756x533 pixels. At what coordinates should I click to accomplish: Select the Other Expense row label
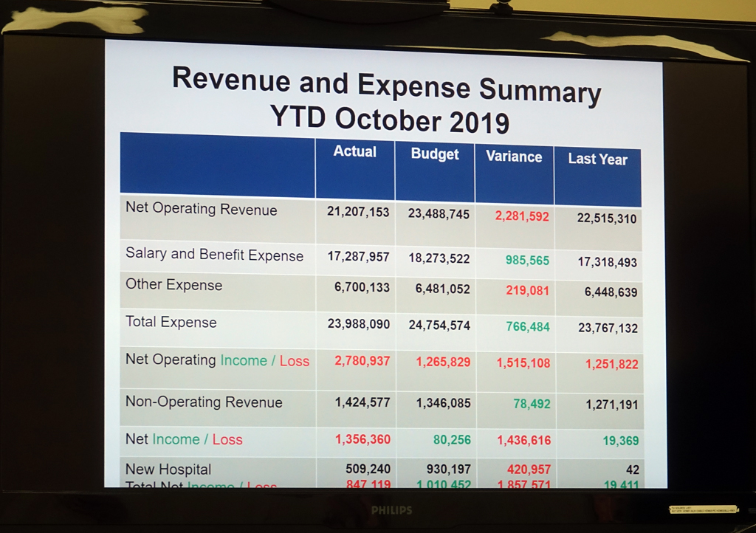(173, 285)
